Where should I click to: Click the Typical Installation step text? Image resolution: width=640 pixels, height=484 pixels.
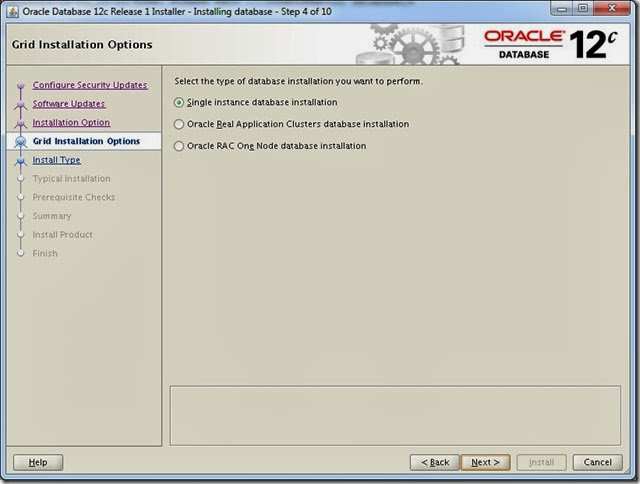[x=71, y=179]
